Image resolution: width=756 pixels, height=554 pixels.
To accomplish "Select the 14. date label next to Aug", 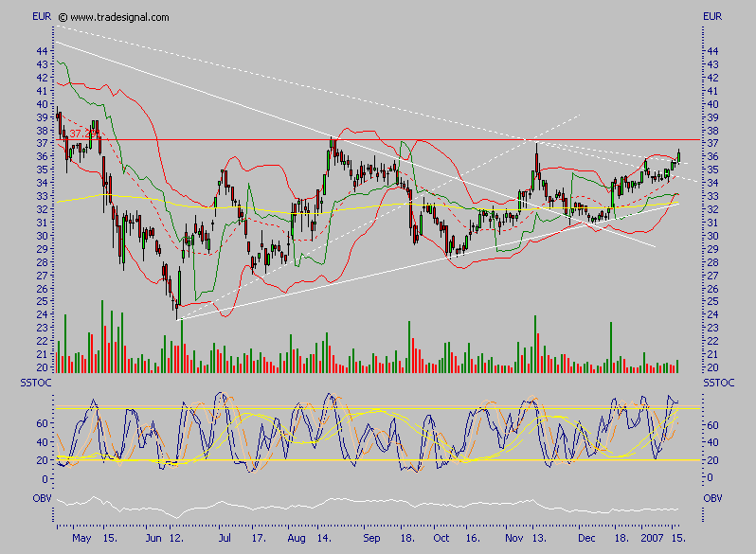I will tap(324, 538).
